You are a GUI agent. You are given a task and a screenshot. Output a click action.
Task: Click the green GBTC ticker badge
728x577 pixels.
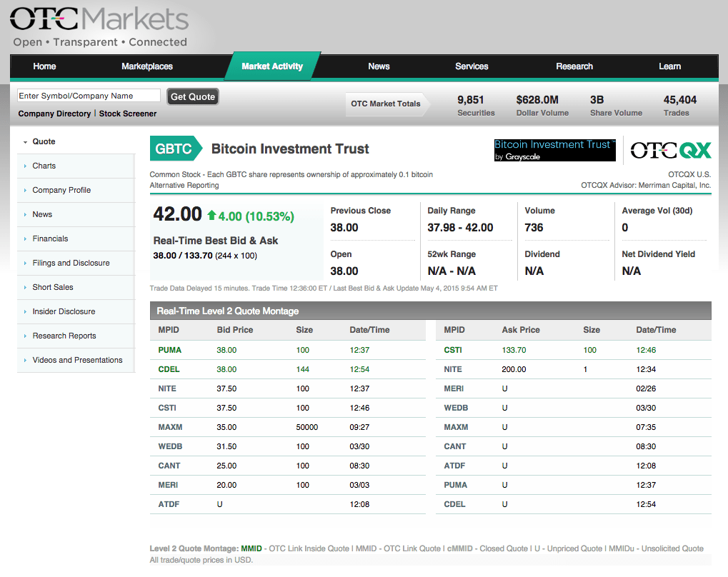click(x=174, y=149)
